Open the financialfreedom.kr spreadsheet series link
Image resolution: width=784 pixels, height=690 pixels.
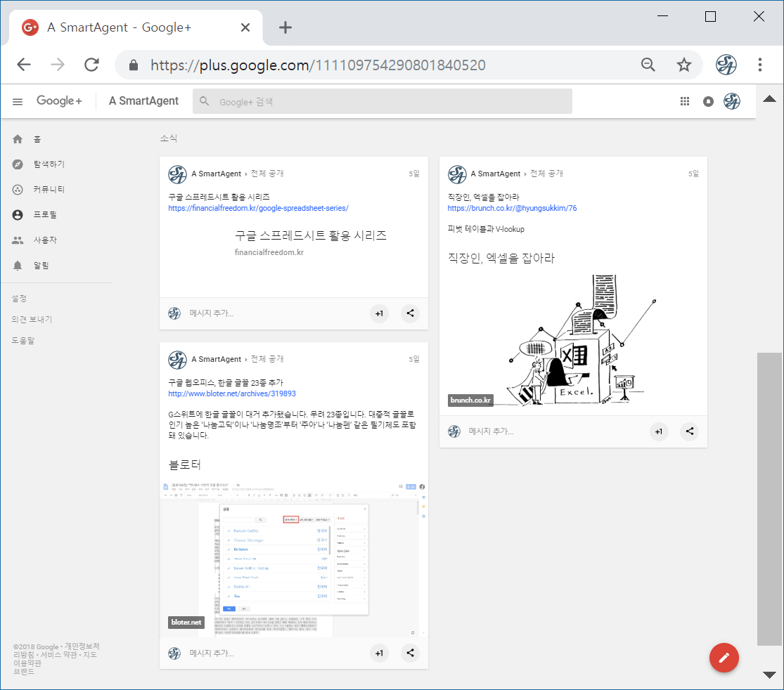258,209
